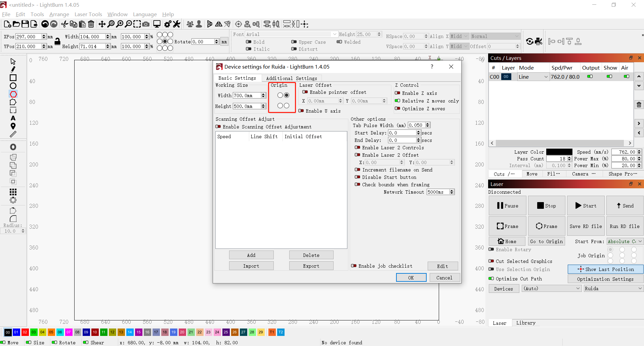Click the Grid Array tool icon

13,192
